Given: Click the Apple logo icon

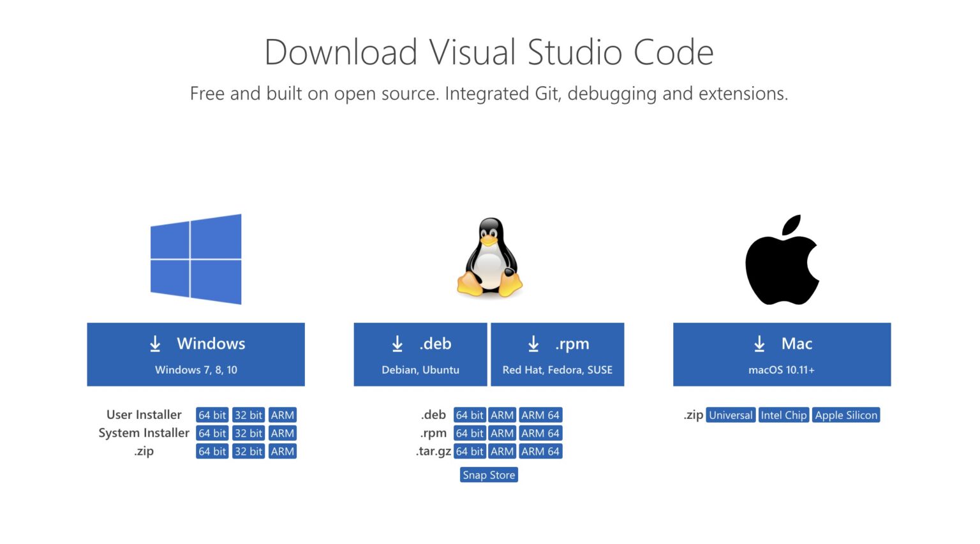Looking at the screenshot, I should click(781, 258).
